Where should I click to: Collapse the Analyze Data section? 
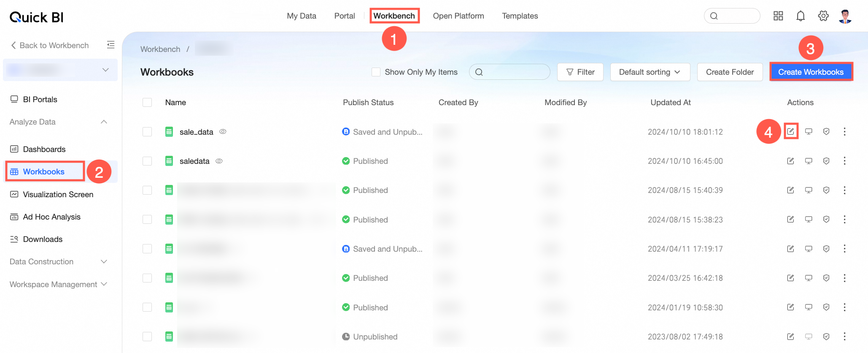point(59,122)
